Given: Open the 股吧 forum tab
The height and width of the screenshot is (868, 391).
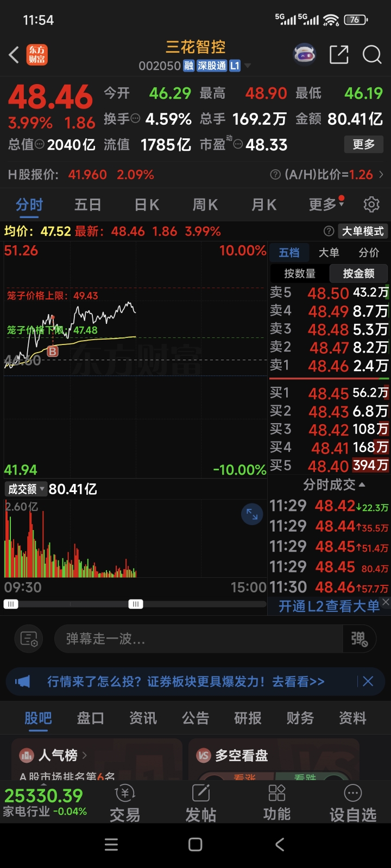Looking at the screenshot, I should 38,718.
